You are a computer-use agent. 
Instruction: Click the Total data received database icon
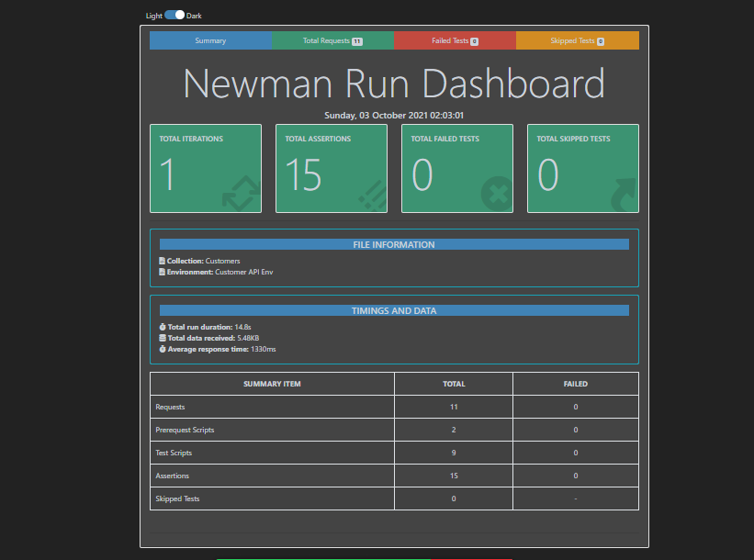pyautogui.click(x=163, y=338)
